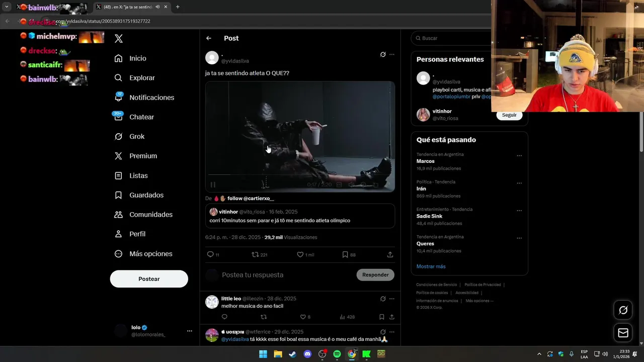Open Notificaciones in the sidebar
644x362 pixels.
144,98
